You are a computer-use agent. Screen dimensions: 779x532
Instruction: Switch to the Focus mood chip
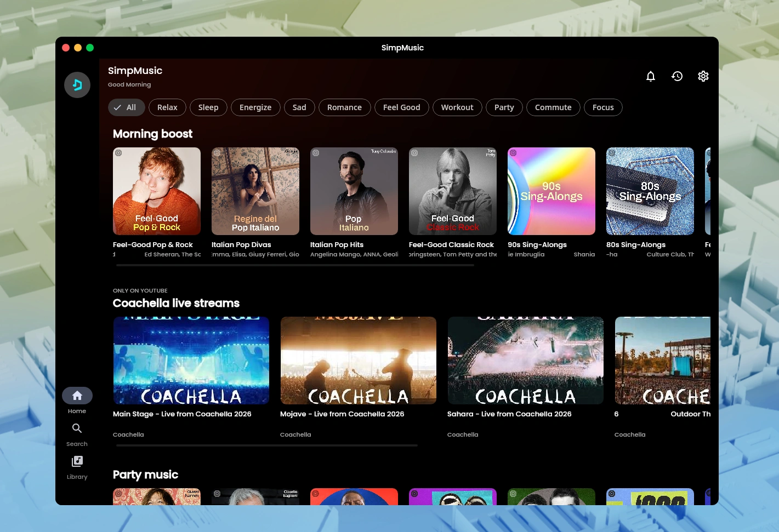(603, 107)
